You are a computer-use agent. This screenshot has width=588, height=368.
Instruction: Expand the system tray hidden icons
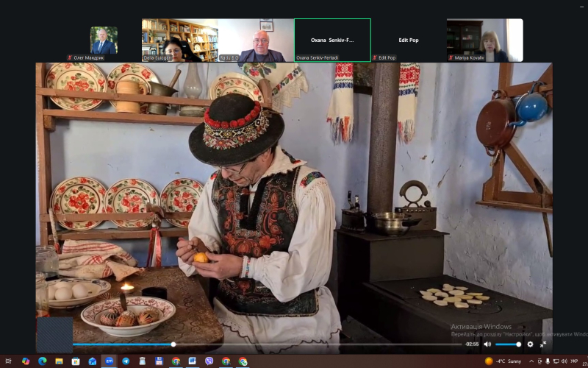532,361
